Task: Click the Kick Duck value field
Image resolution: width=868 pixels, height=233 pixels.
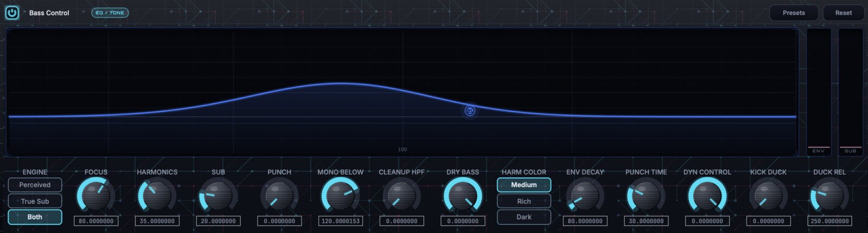Action: [x=768, y=221]
